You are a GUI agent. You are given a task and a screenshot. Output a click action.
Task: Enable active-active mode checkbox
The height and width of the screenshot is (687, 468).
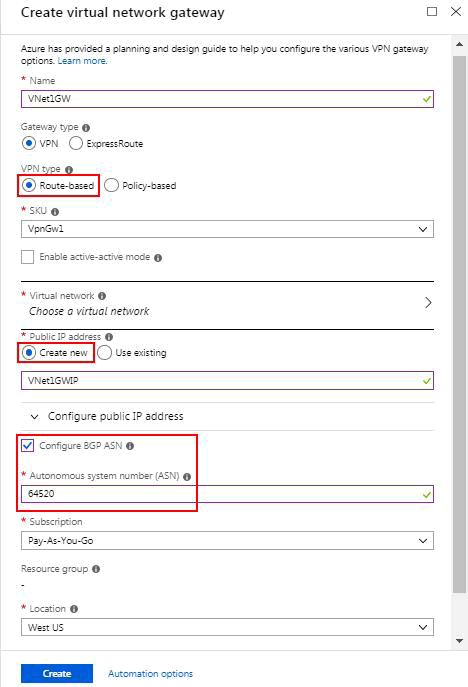point(28,257)
